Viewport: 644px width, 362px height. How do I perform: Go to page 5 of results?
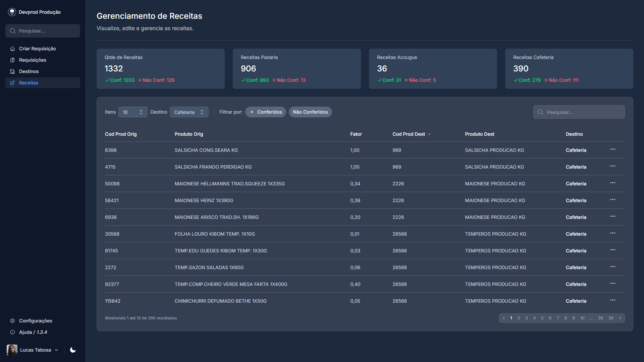coord(542,318)
